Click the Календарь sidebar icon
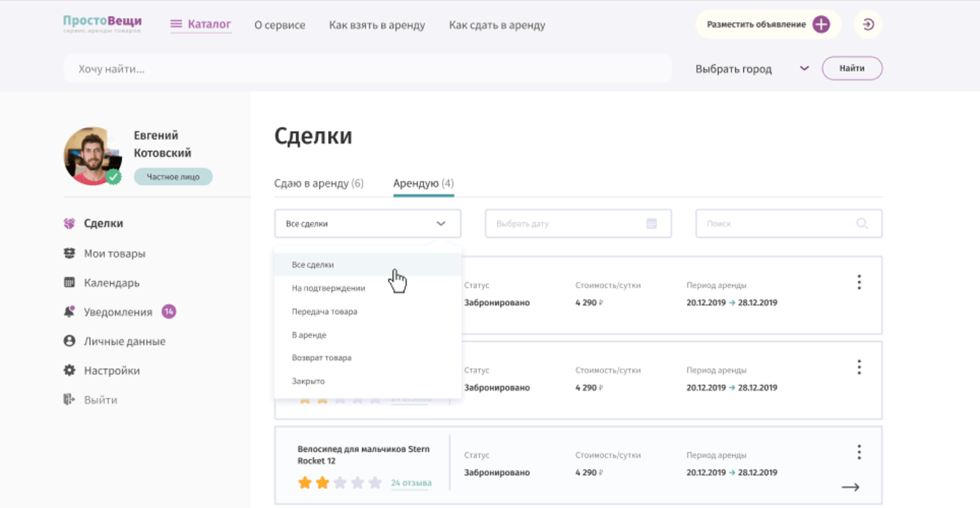Screen dimensions: 980x508 [69, 283]
